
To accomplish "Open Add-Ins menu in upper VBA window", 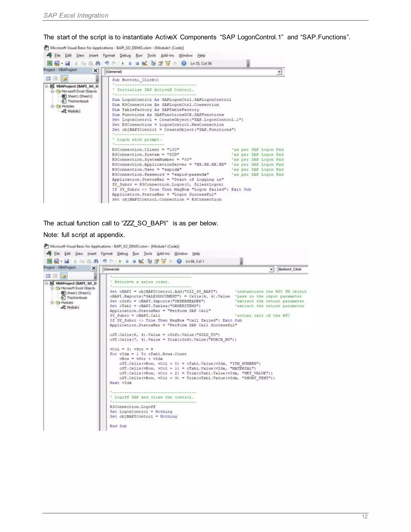I will 167,56.
